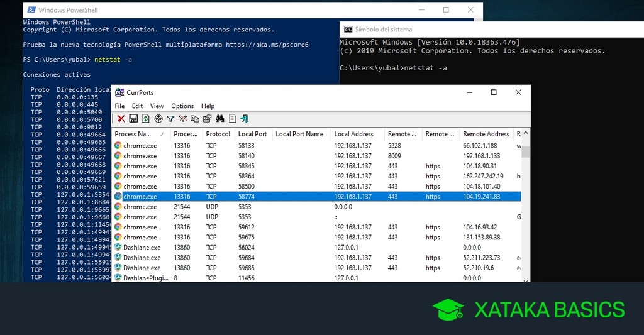Click Chrome icon on the port 59675 row
Image resolution: width=644 pixels, height=335 pixels.
click(118, 238)
